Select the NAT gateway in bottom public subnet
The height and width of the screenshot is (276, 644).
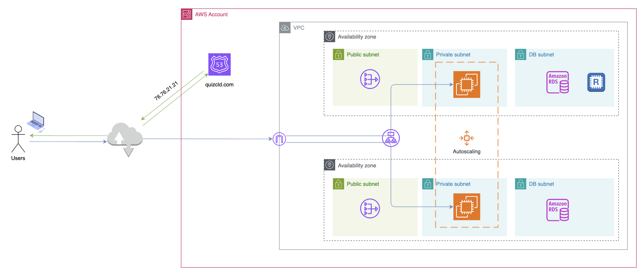point(370,208)
